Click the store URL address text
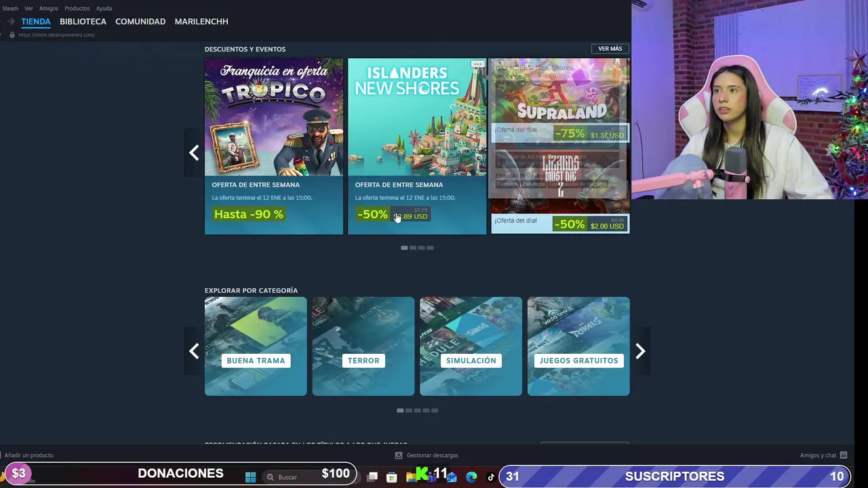 [x=57, y=35]
